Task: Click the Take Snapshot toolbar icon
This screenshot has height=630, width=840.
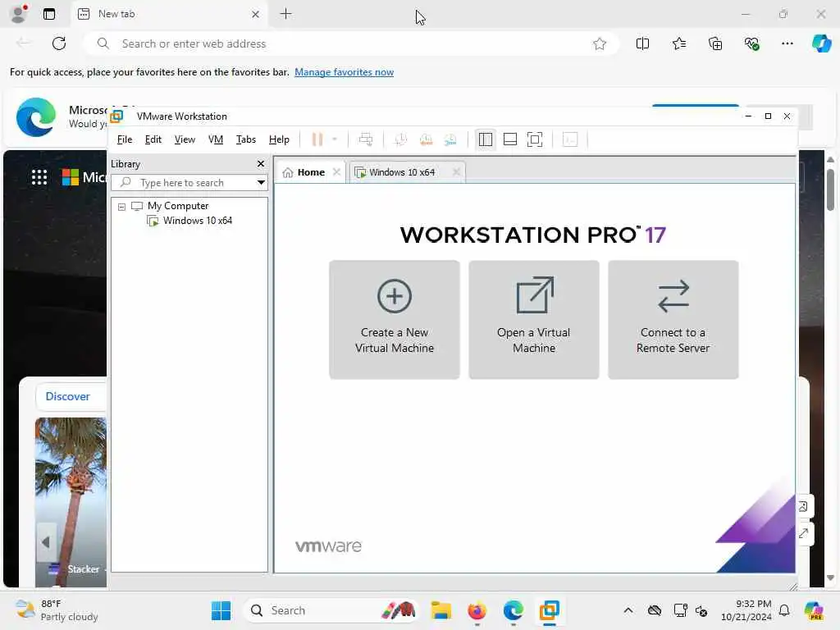Action: click(400, 139)
